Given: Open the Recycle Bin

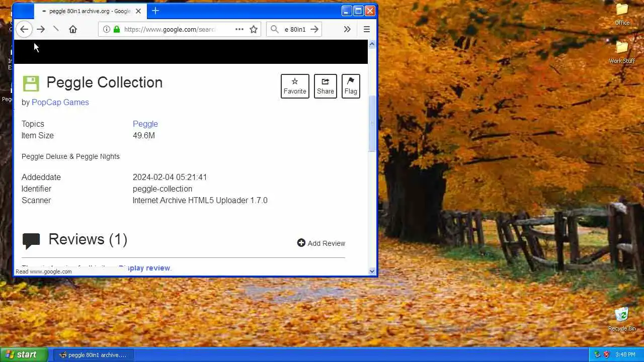Looking at the screenshot, I should point(622,319).
